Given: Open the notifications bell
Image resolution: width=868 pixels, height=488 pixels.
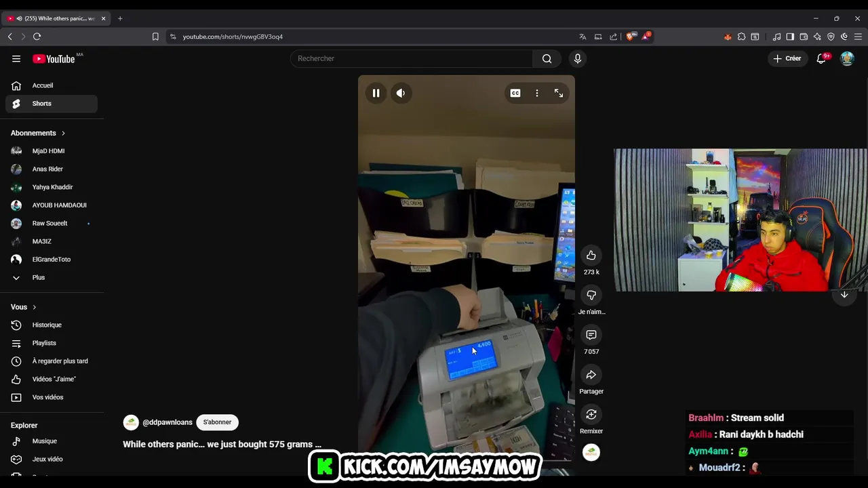Looking at the screenshot, I should pos(821,58).
